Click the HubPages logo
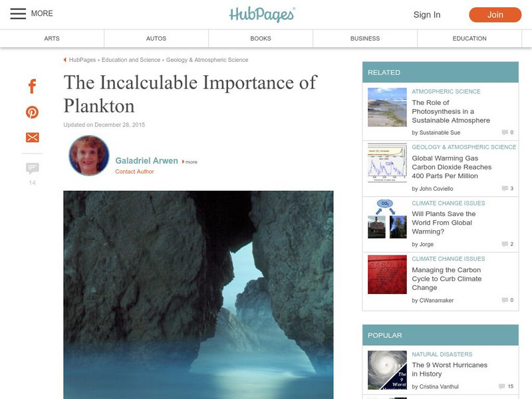 pos(262,15)
